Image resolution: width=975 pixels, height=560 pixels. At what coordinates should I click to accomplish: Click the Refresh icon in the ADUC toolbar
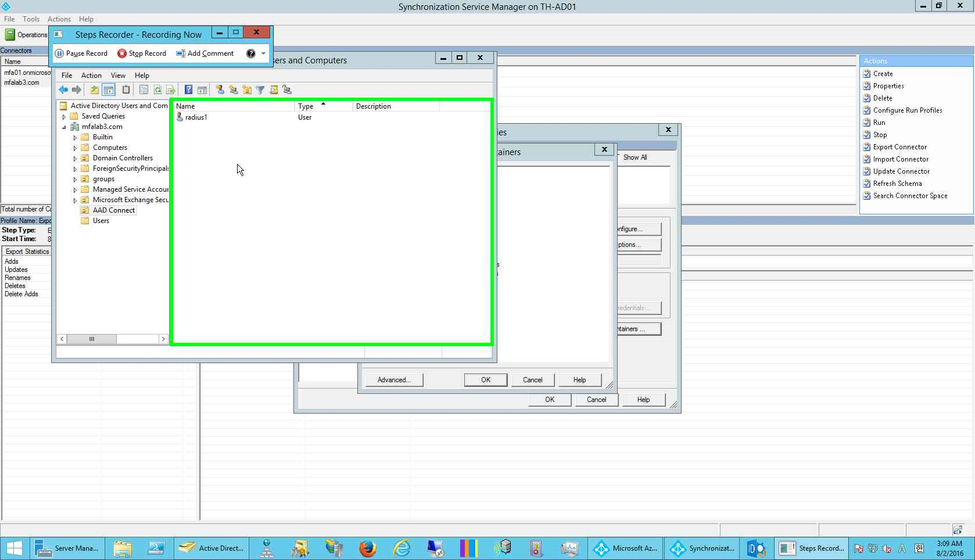click(x=157, y=89)
